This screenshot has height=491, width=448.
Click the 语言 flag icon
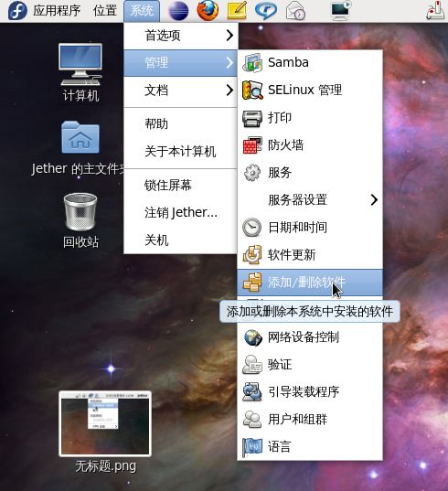(252, 447)
